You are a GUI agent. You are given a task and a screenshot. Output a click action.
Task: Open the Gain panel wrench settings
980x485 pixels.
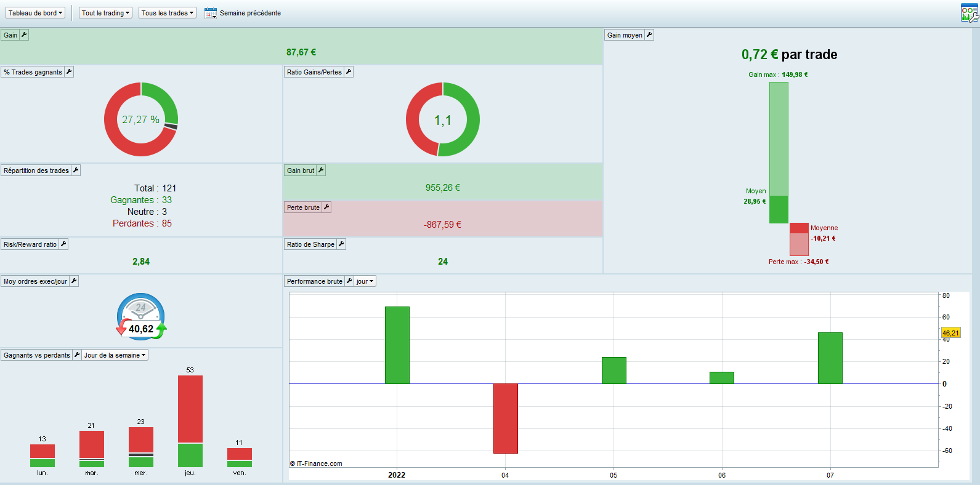(x=24, y=35)
